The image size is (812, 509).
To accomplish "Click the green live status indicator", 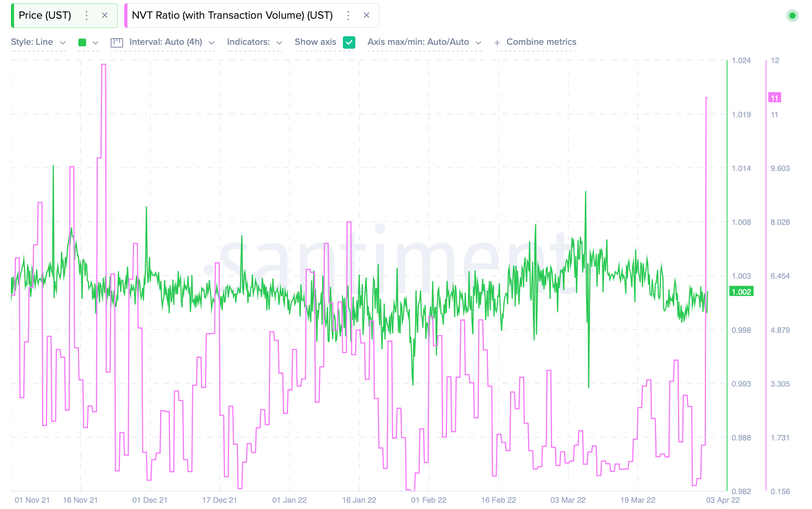I will (792, 16).
